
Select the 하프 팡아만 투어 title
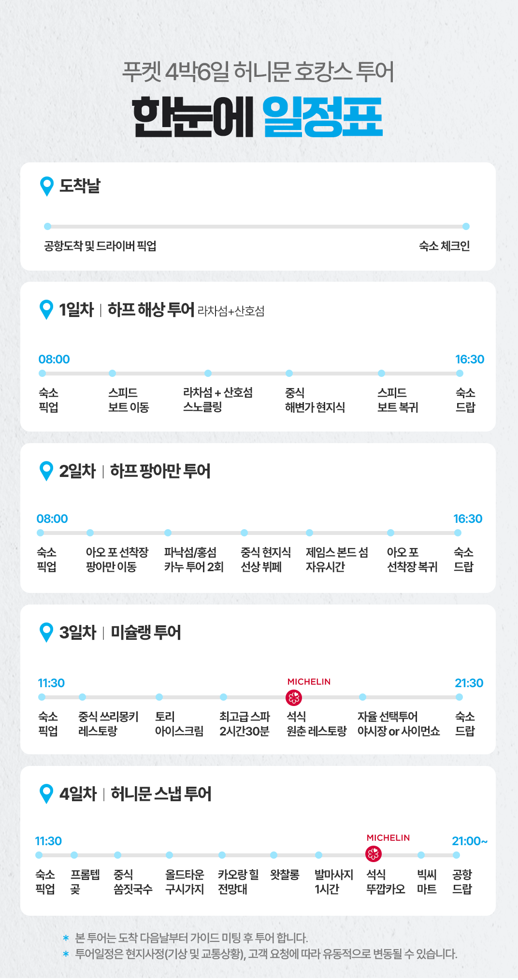pyautogui.click(x=160, y=471)
